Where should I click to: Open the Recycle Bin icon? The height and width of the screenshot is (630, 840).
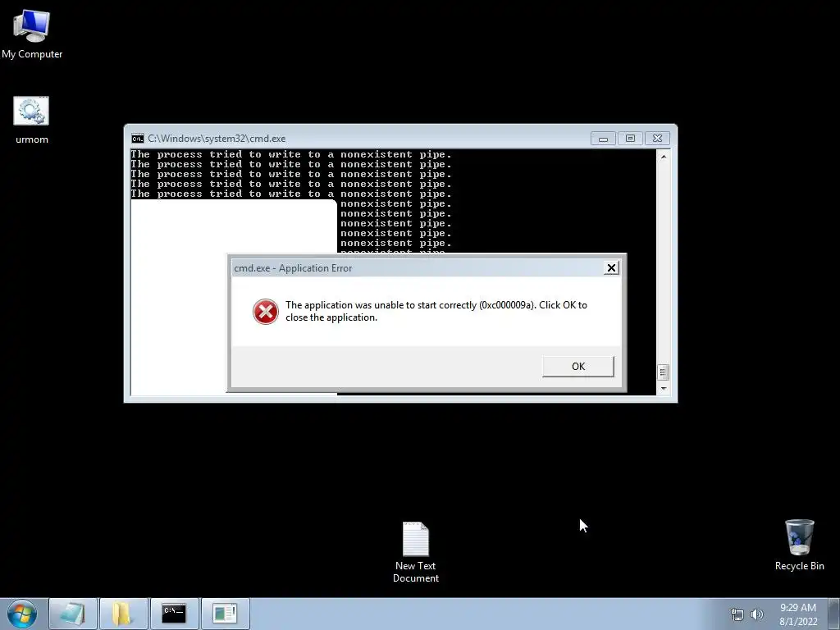pos(799,545)
